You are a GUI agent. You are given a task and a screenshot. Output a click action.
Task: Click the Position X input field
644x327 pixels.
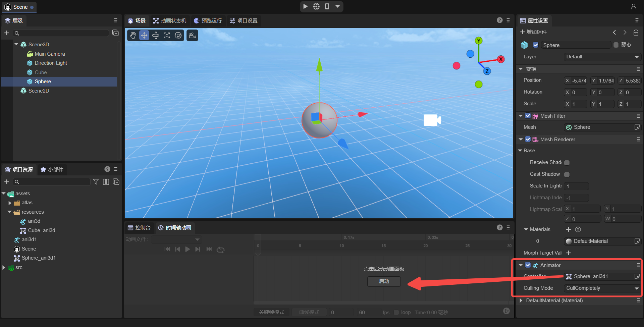(579, 80)
